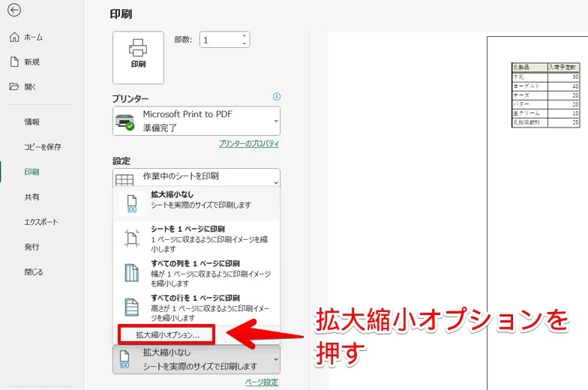This screenshot has height=390, width=588.
Task: Click the 乳製品 header cell in preview
Action: (529, 67)
